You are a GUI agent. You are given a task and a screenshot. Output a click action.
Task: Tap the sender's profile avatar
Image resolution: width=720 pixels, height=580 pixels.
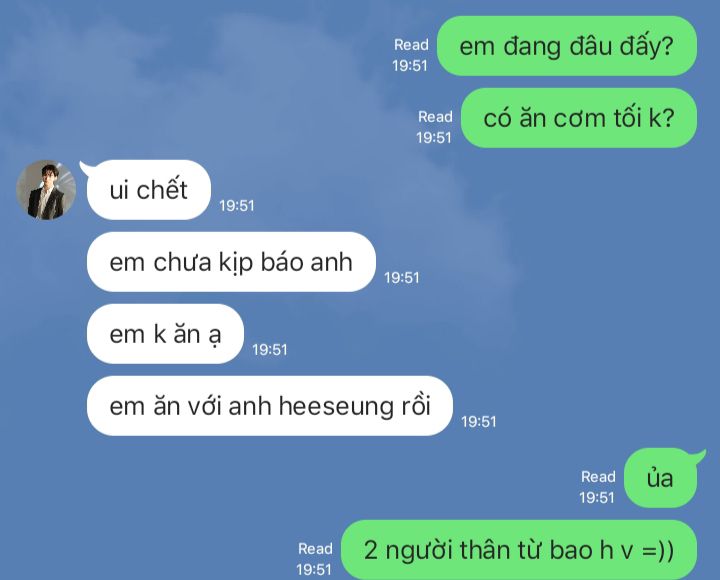point(46,190)
